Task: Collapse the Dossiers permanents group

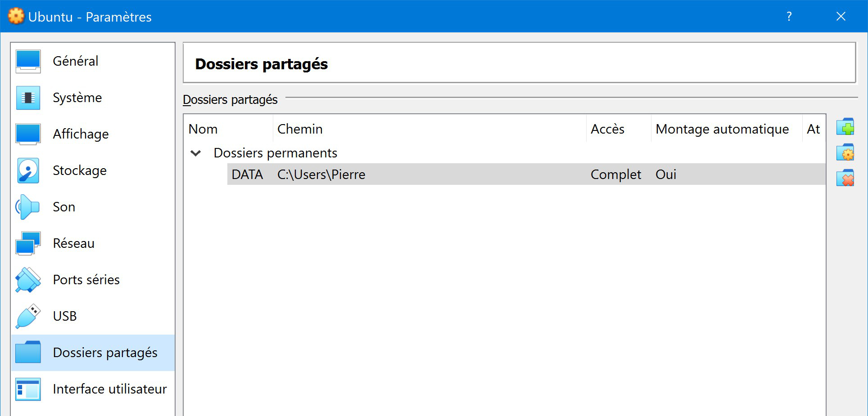Action: (x=196, y=153)
